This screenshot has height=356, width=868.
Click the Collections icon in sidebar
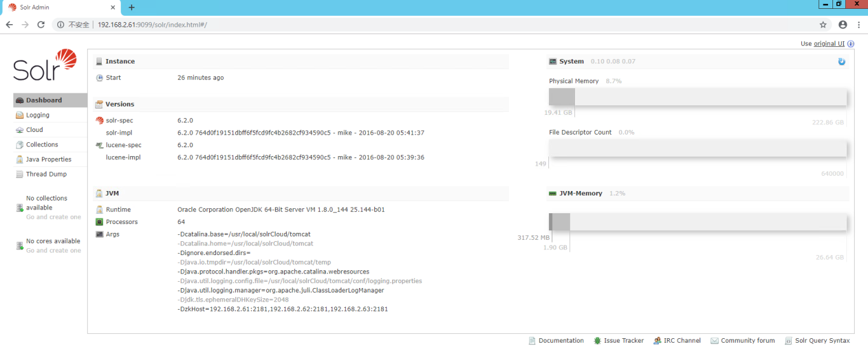[20, 145]
